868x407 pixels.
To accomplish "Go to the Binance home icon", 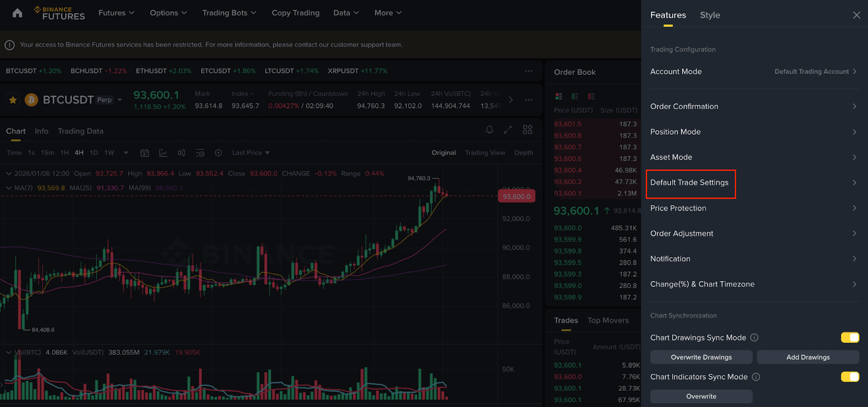I will point(17,13).
